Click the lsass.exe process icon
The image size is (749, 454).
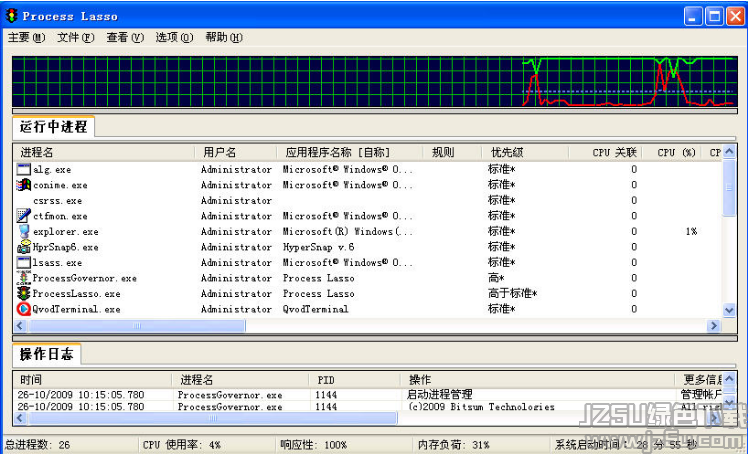[x=23, y=262]
